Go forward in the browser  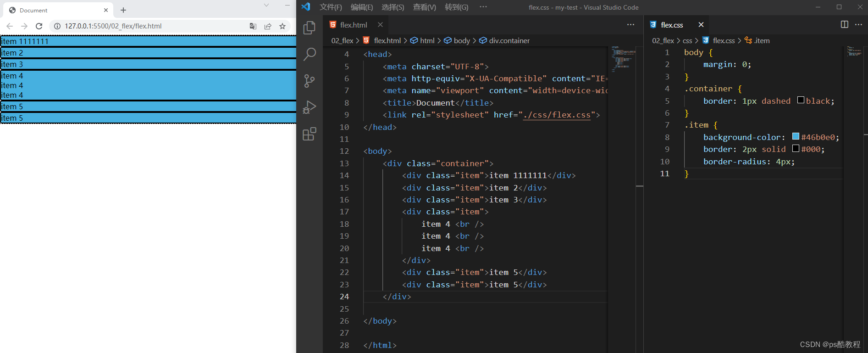[24, 26]
